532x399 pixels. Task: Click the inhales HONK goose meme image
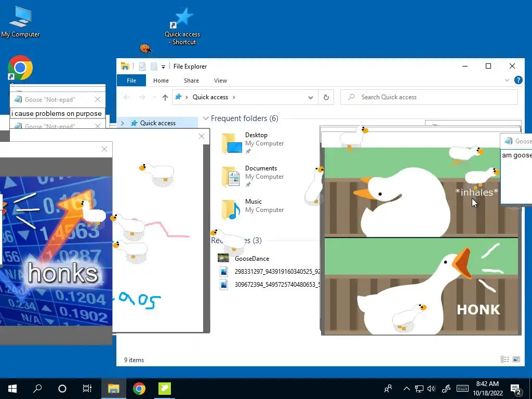coord(421,241)
